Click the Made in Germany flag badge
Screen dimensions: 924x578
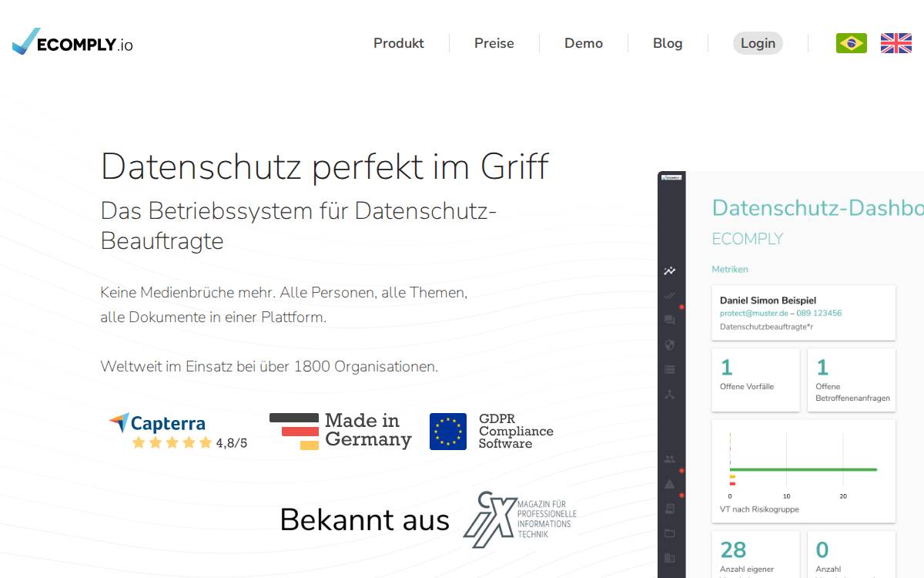(340, 431)
